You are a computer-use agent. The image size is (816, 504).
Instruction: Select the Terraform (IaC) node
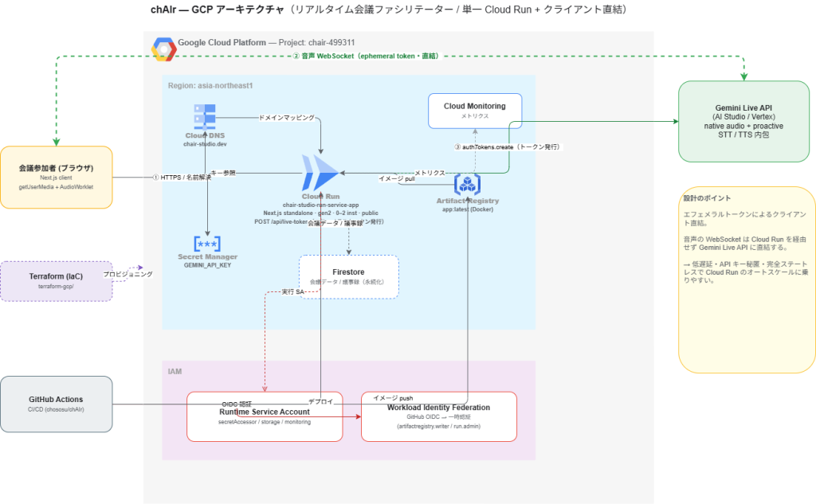pyautogui.click(x=57, y=281)
